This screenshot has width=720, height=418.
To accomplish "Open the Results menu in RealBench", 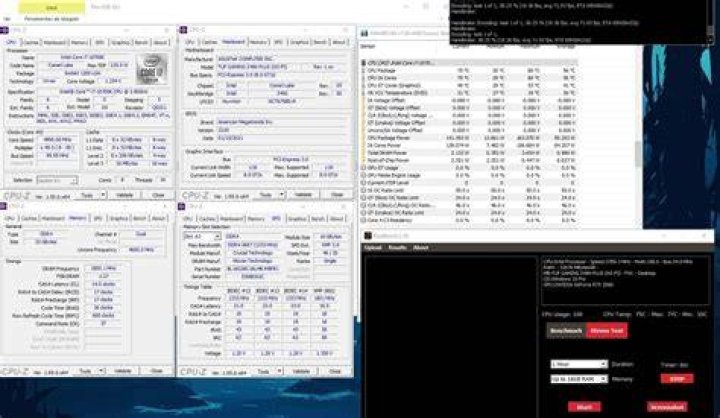I will click(x=397, y=248).
